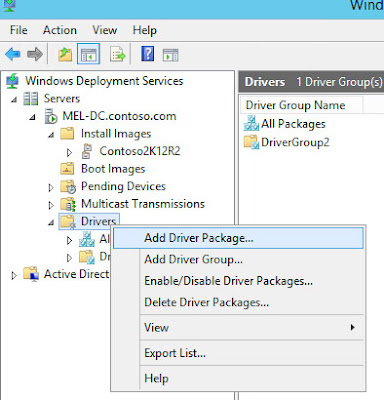Choose Export List... from context menu
This screenshot has height=400, width=384.
click(238, 353)
